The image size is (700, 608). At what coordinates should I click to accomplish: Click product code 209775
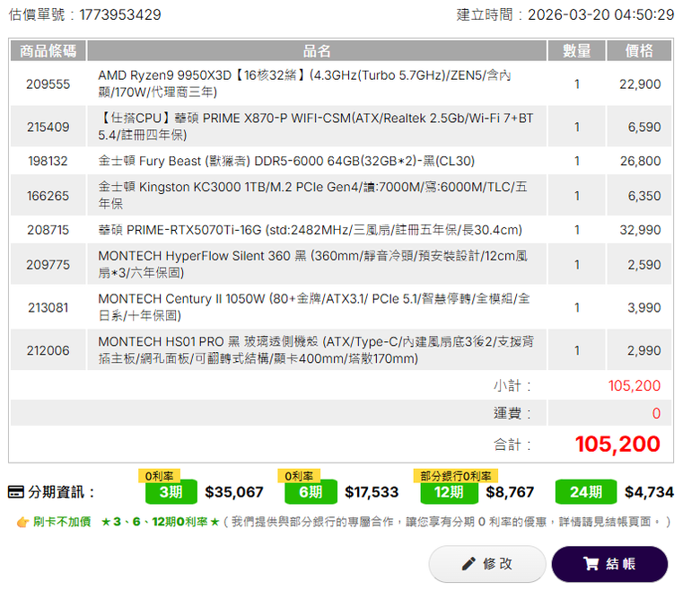point(48,264)
